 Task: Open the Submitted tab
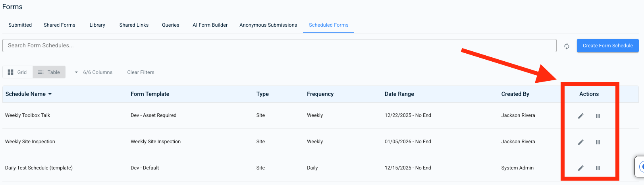20,25
